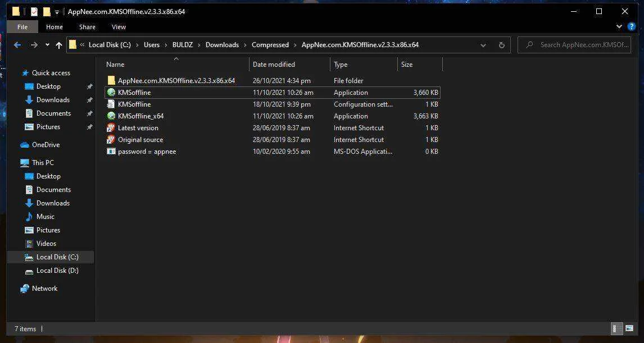The height and width of the screenshot is (343, 644).
Task: Open Desktop under This PC
Action: 48,176
